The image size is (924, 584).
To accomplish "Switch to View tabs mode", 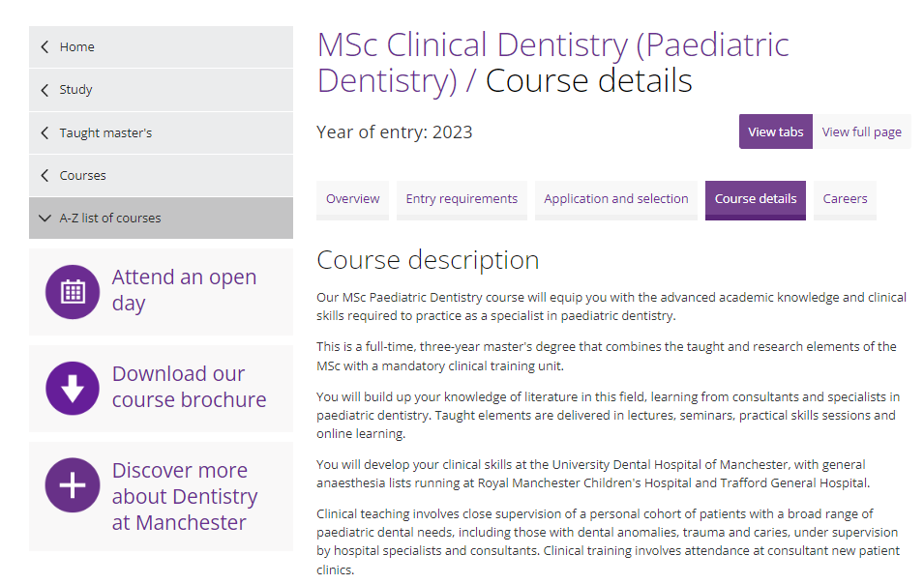I will click(775, 131).
